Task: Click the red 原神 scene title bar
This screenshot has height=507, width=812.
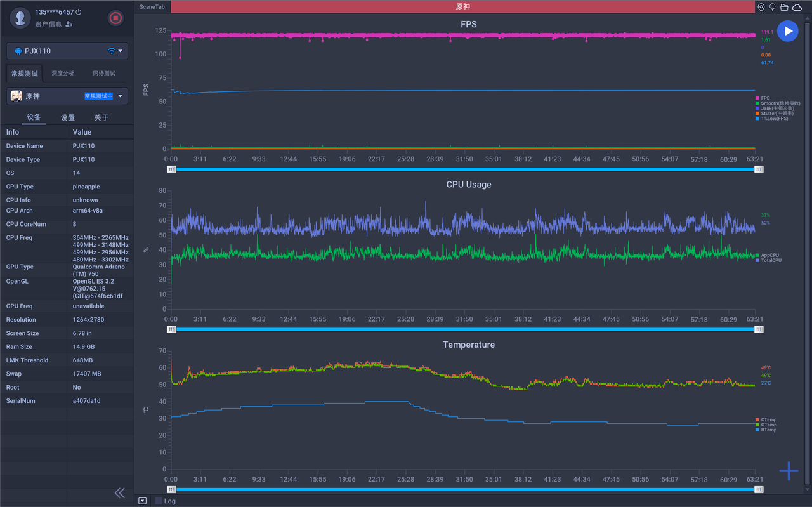Action: pyautogui.click(x=462, y=6)
